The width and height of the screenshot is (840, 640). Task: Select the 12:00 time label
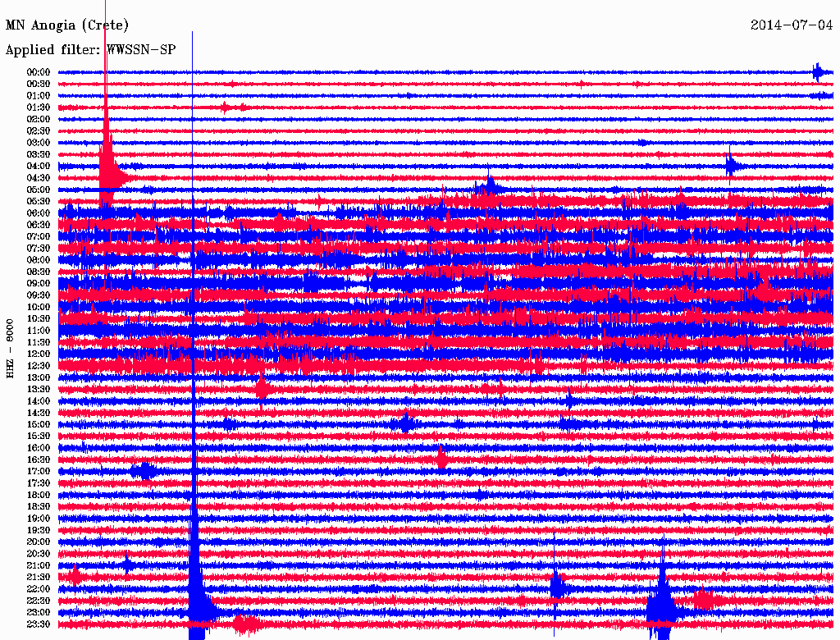point(39,354)
